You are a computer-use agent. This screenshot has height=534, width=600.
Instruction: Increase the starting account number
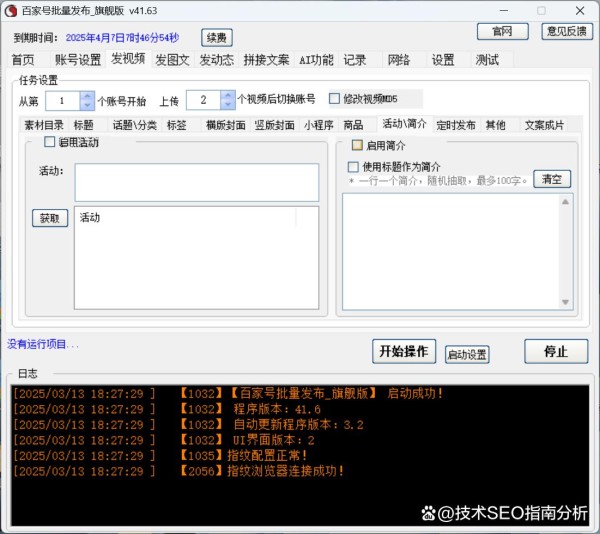click(87, 96)
